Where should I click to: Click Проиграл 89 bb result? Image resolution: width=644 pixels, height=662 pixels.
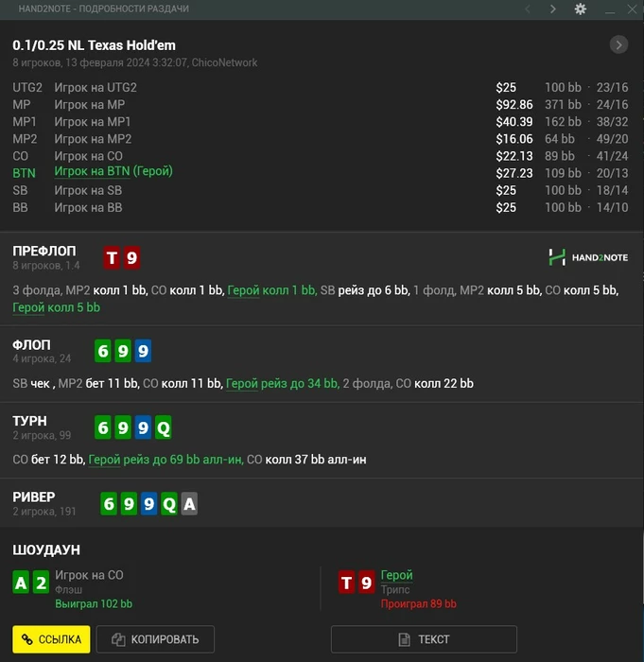pyautogui.click(x=419, y=604)
